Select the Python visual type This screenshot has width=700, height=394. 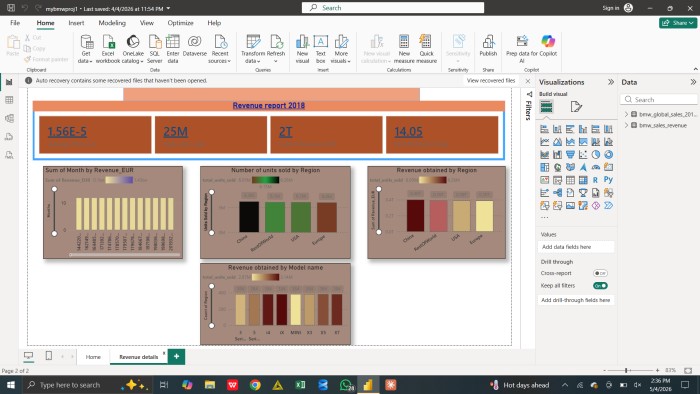coord(608,180)
